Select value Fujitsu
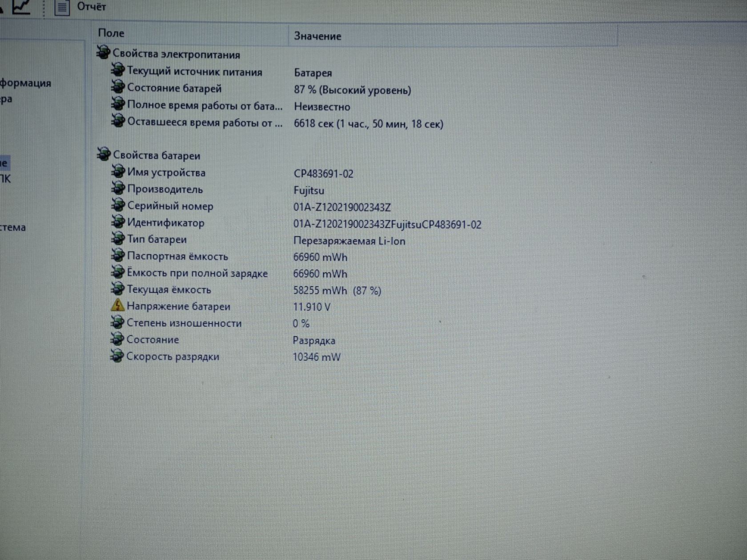The height and width of the screenshot is (560, 747). coord(309,191)
